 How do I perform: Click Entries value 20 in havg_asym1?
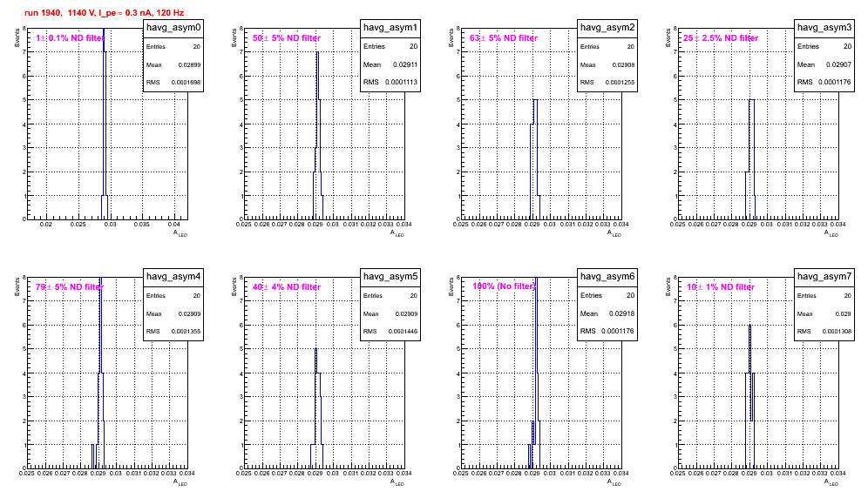click(413, 46)
